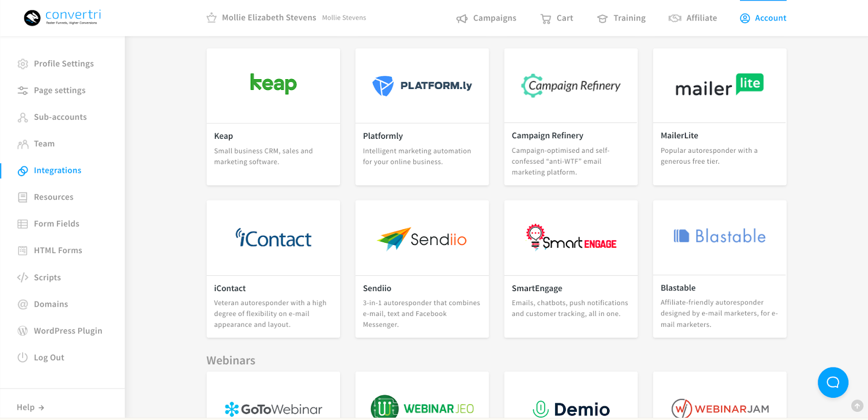Click the Cart icon in top navigation
Image resolution: width=868 pixels, height=420 pixels.
click(x=546, y=18)
